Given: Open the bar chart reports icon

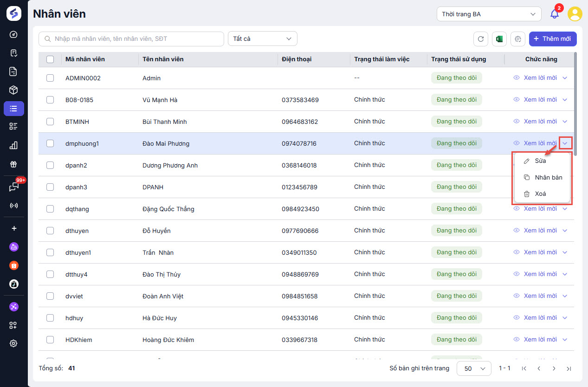Looking at the screenshot, I should tap(13, 145).
